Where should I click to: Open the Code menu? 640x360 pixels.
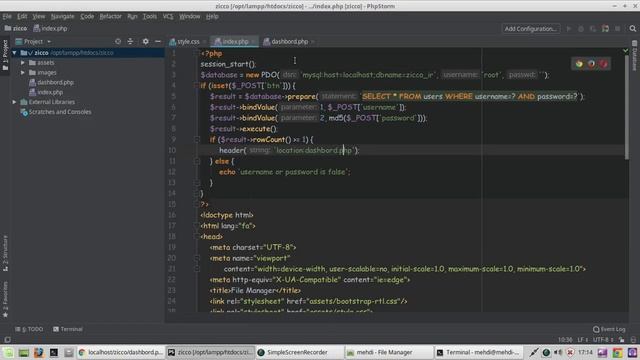pyautogui.click(x=87, y=16)
